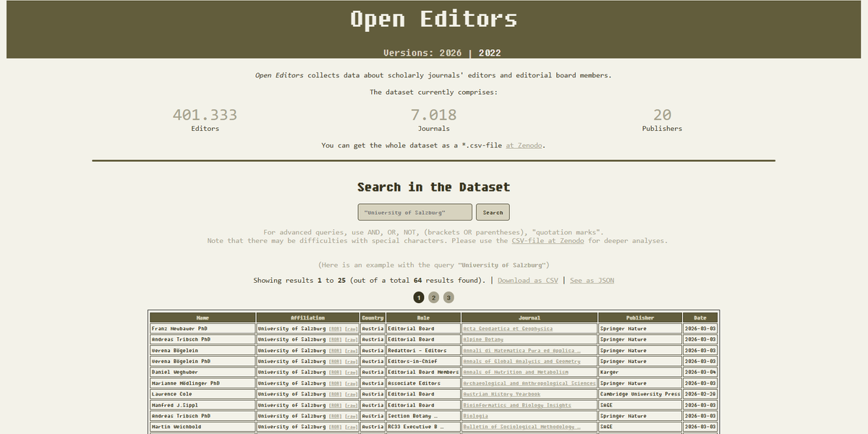Click the ROR link in Franz Neubauer's row
Viewport: 868px width, 434px height.
[x=336, y=328]
